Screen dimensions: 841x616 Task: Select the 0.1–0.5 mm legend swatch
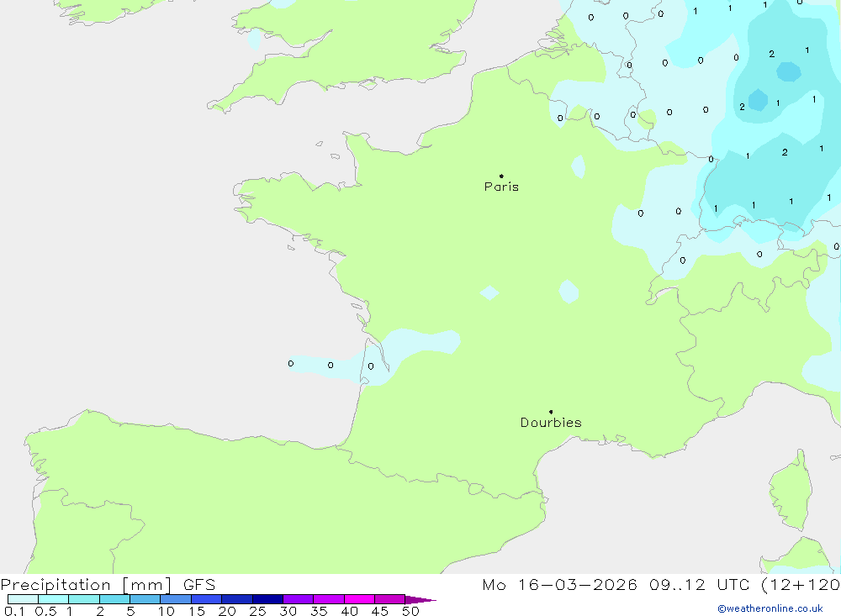pos(23,599)
